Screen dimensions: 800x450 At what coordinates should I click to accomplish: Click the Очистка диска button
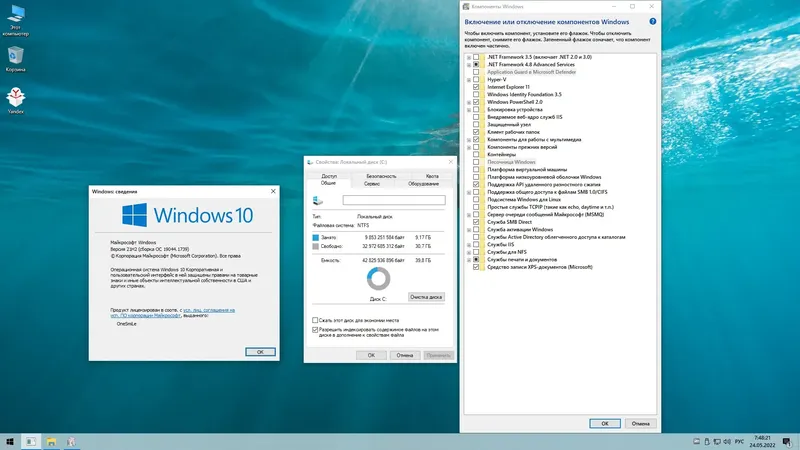pos(426,297)
